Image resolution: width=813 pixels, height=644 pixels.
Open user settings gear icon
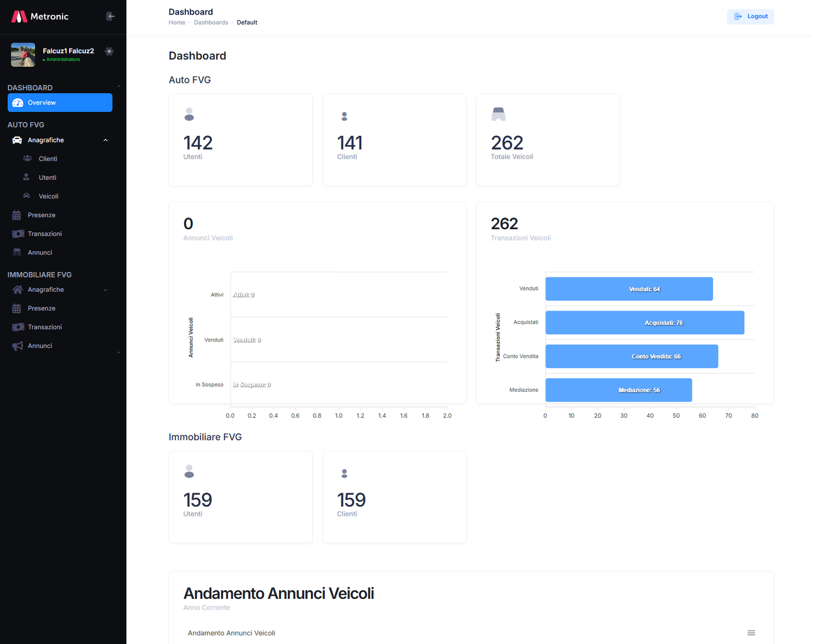[x=109, y=51]
